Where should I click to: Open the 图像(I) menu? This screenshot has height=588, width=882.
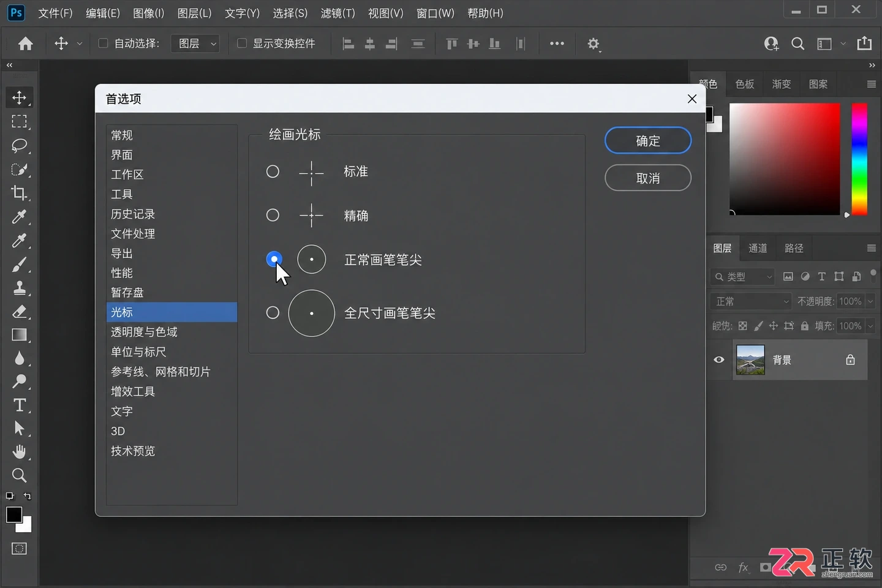(149, 13)
